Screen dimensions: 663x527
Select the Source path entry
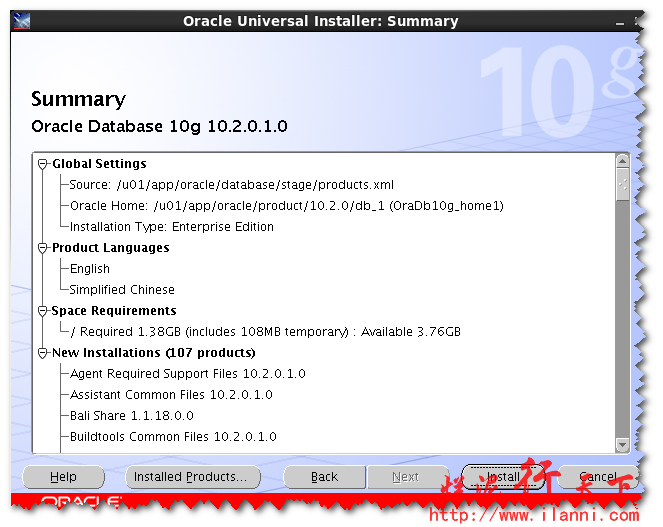click(232, 185)
